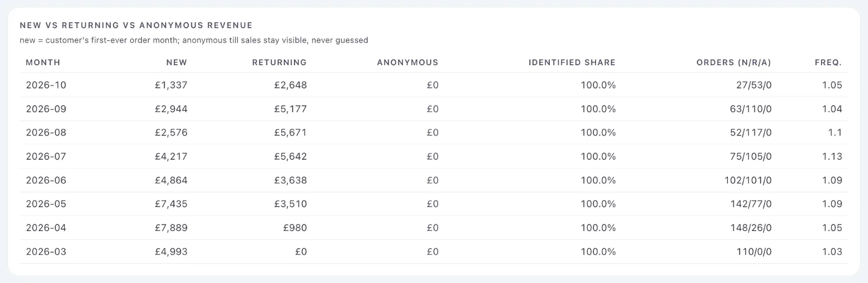Screen dimensions: 868x283
Task: Click the RETURNING column header
Action: 279,62
